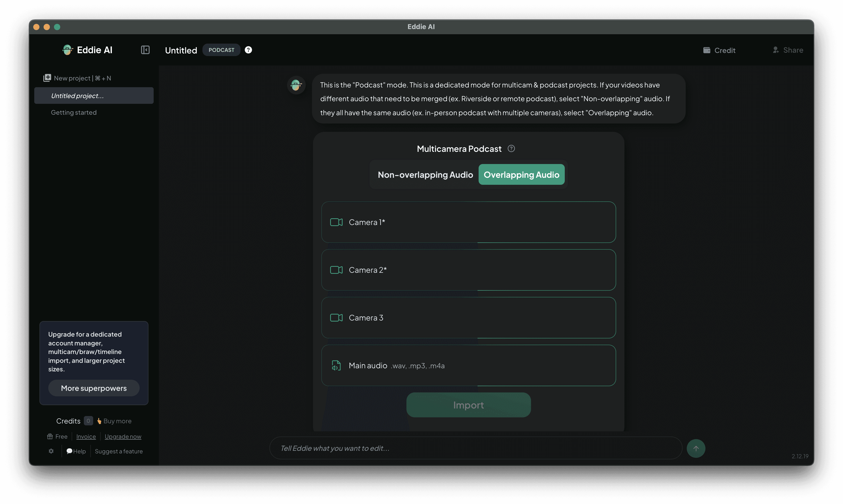Focus the Tell Eddie chat input
Viewport: 843px width, 504px height.
coord(475,448)
